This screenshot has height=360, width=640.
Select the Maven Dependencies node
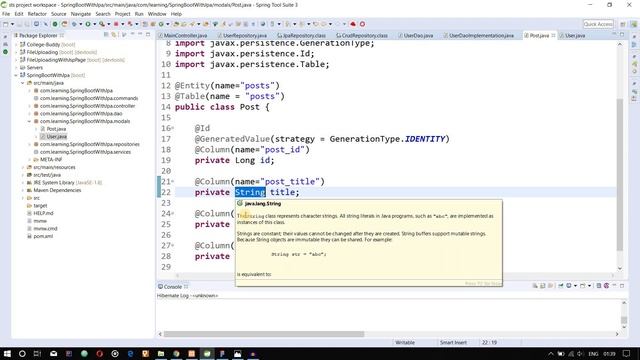(57, 190)
